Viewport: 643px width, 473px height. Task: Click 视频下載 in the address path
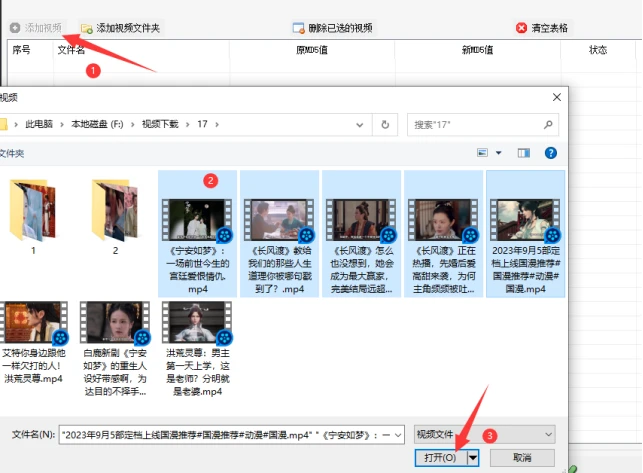[160, 124]
